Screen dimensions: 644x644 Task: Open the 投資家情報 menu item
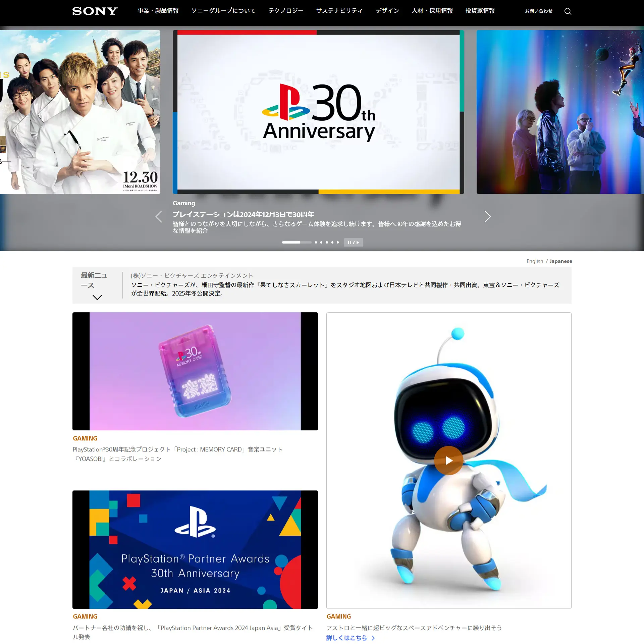480,11
